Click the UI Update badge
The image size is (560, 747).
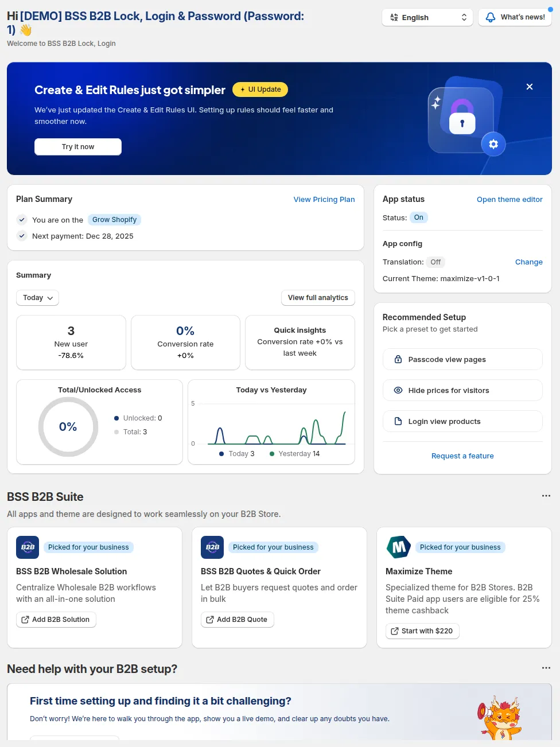[x=260, y=90]
